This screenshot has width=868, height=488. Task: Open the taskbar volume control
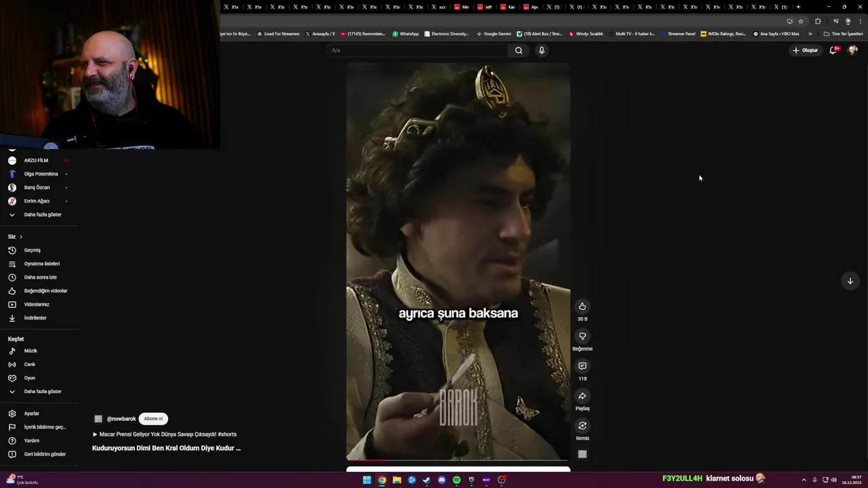click(833, 480)
